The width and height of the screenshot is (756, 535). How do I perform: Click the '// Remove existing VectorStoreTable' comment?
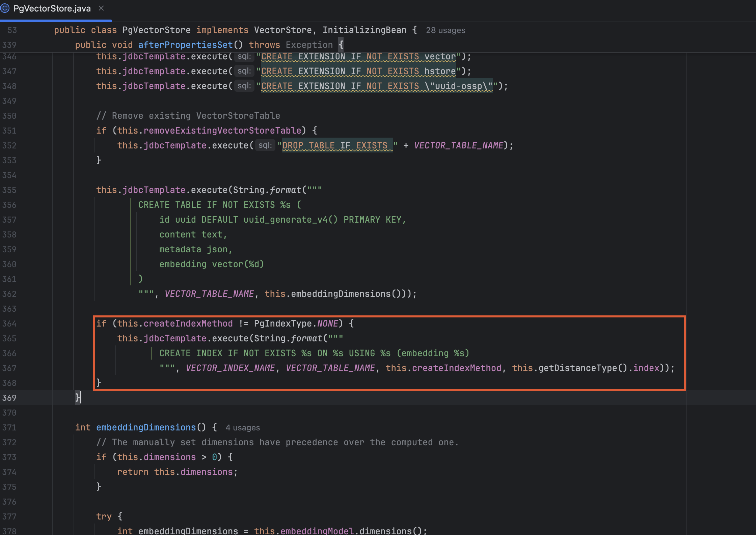188,116
